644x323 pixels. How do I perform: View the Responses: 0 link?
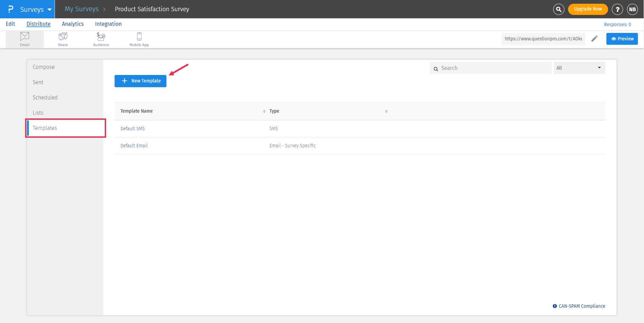618,24
